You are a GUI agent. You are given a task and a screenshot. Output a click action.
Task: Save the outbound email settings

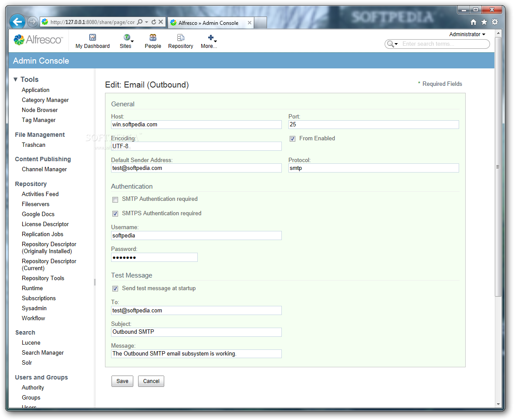coord(122,381)
